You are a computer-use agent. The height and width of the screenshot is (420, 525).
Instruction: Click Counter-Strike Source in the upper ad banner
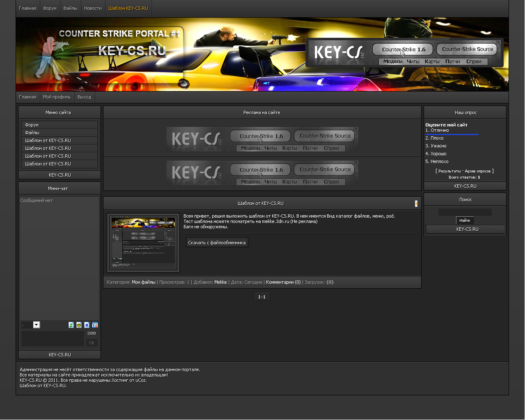tap(324, 136)
